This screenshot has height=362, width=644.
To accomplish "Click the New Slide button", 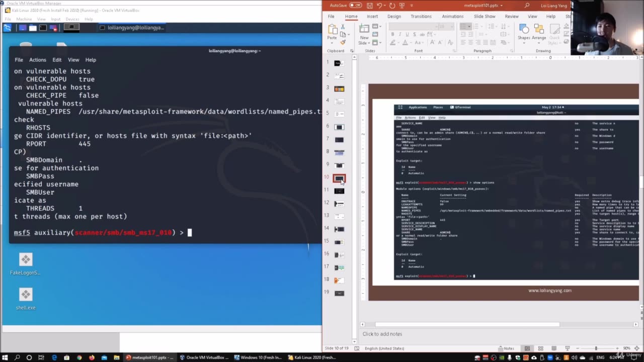I will click(x=364, y=34).
